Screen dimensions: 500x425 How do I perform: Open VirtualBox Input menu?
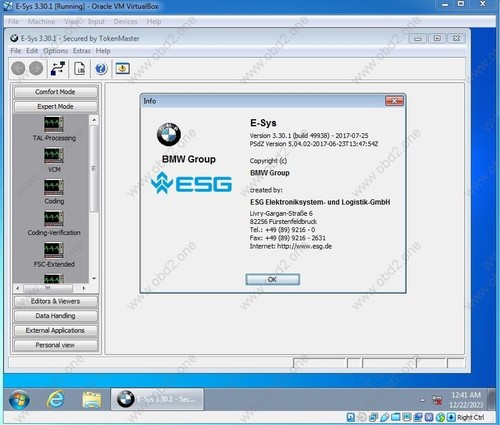96,22
